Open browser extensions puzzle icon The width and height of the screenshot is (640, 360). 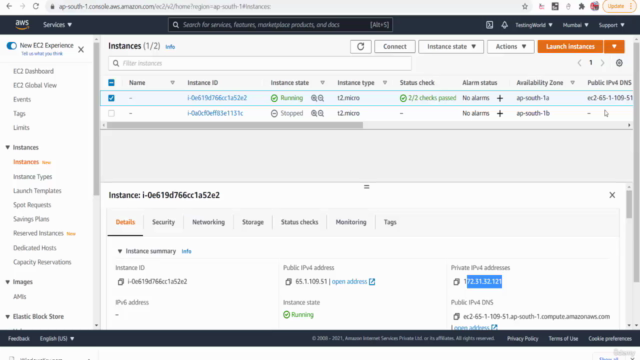(x=581, y=7)
